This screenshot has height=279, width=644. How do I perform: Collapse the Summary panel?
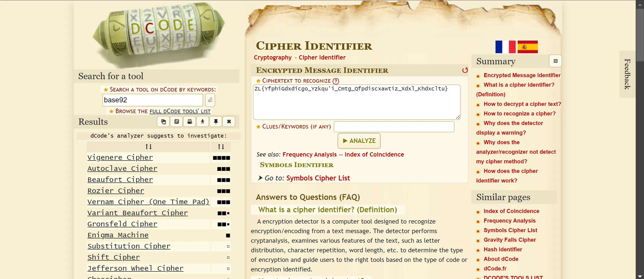(x=555, y=61)
